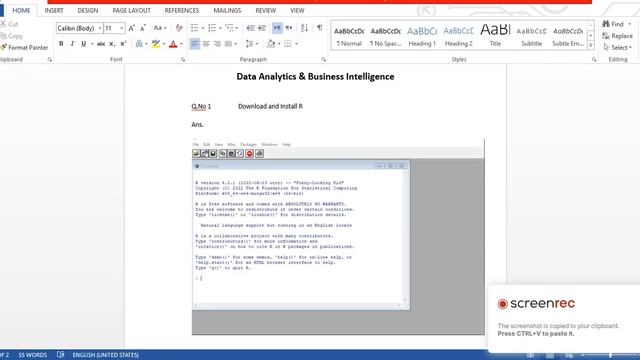Go to MAILINGS tab

click(227, 10)
